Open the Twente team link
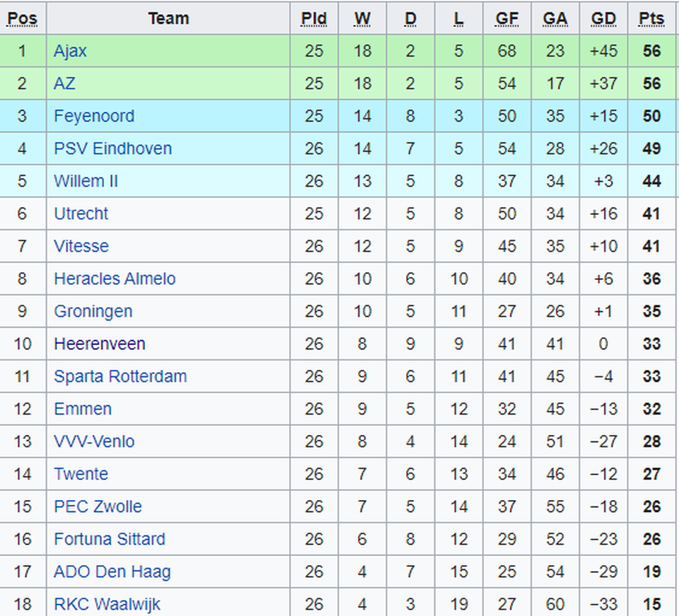This screenshot has width=679, height=616. click(81, 474)
